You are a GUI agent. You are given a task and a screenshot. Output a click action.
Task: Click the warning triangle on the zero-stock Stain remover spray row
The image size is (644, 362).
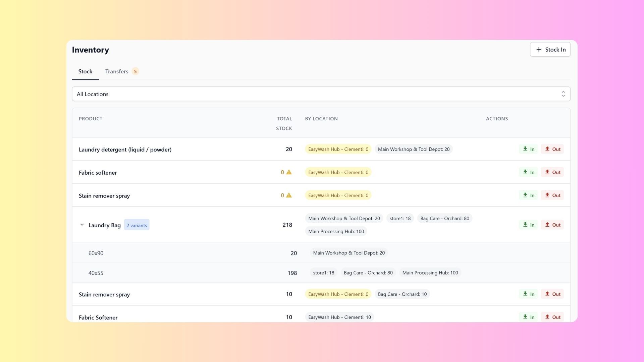(x=289, y=195)
